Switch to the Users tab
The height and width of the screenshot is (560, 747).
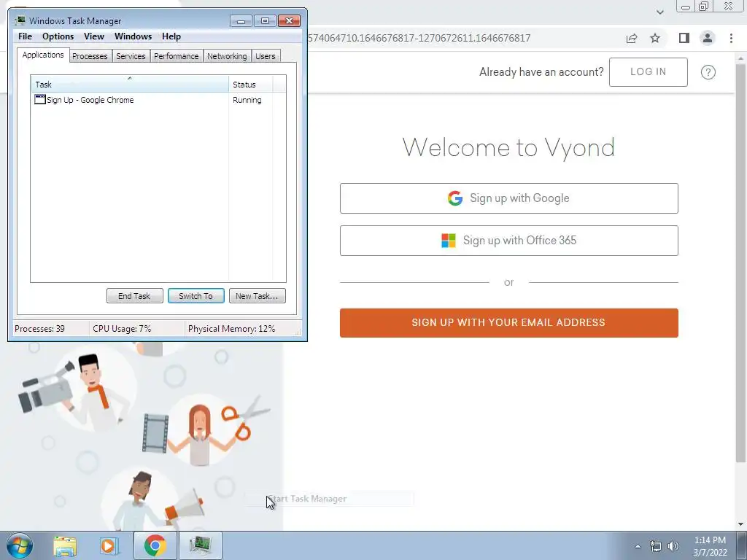266,56
